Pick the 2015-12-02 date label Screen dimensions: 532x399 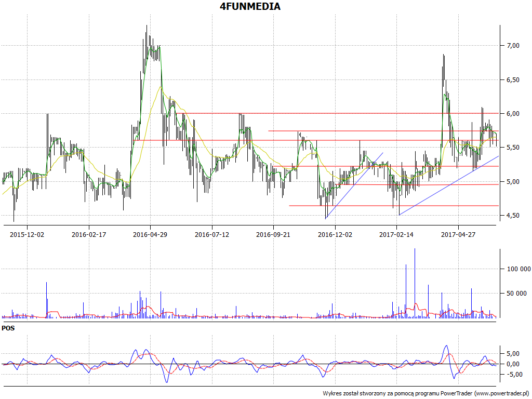pos(27,234)
